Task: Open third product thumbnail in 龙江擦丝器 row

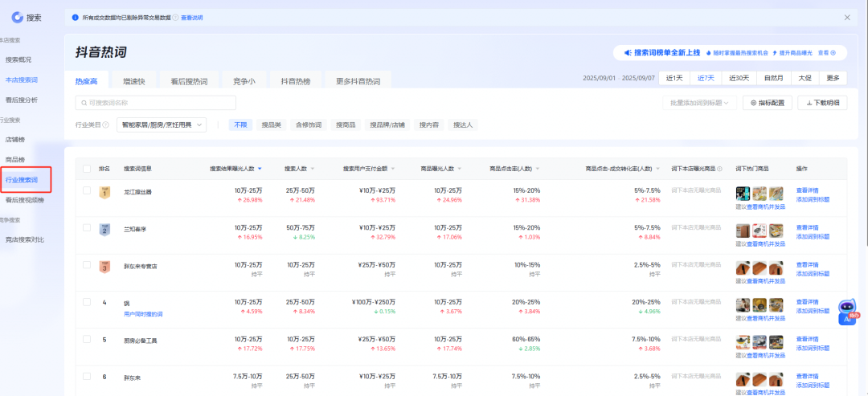Action: (x=776, y=193)
